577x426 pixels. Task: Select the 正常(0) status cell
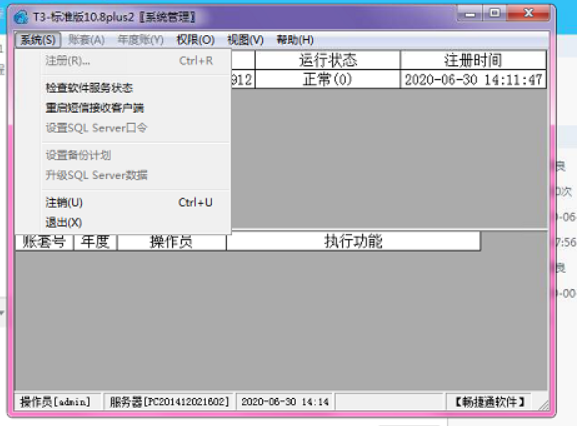click(x=328, y=79)
